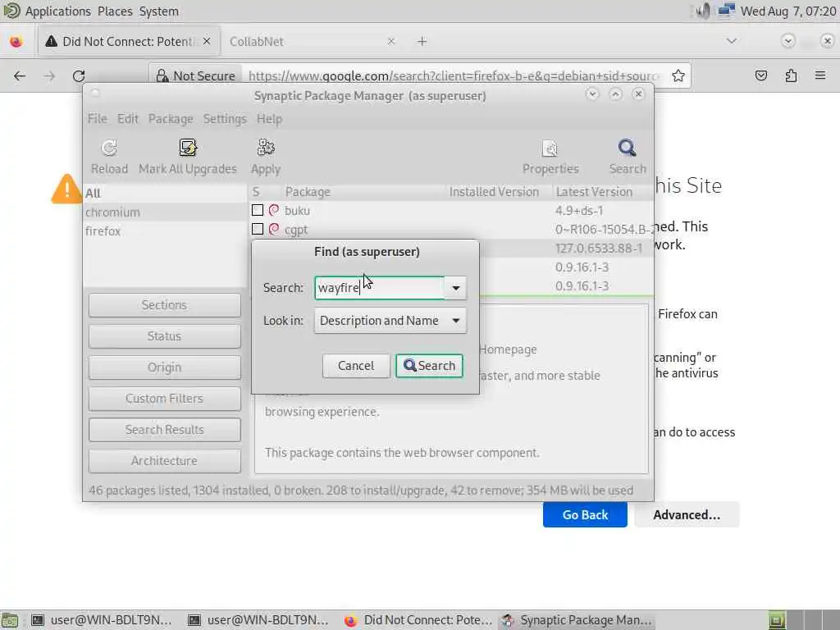Open a new Firefox tab with plus
This screenshot has height=630, width=840.
pos(422,41)
